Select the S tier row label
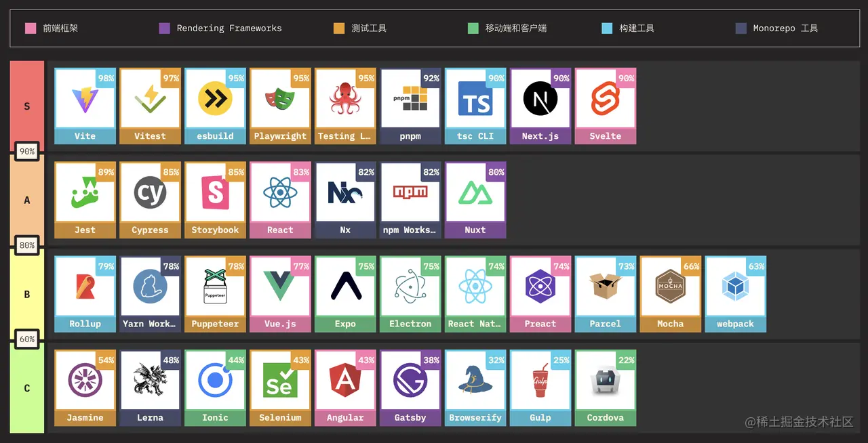 click(27, 106)
